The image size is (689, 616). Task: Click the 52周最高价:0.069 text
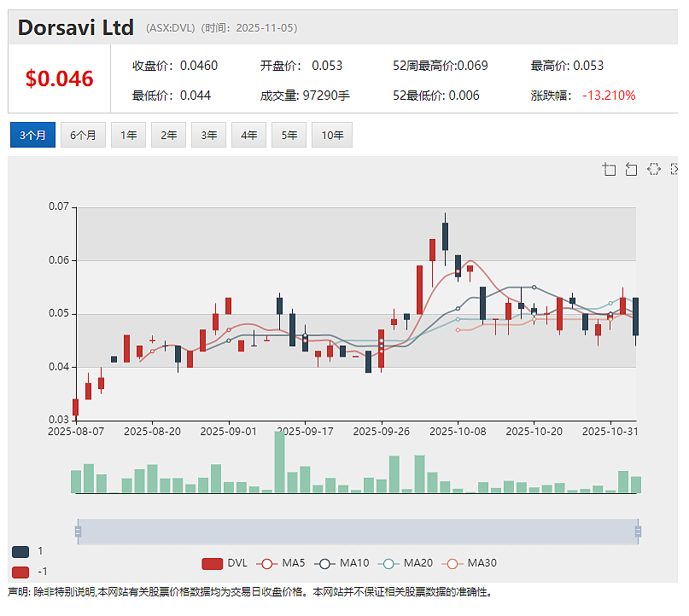tap(441, 66)
